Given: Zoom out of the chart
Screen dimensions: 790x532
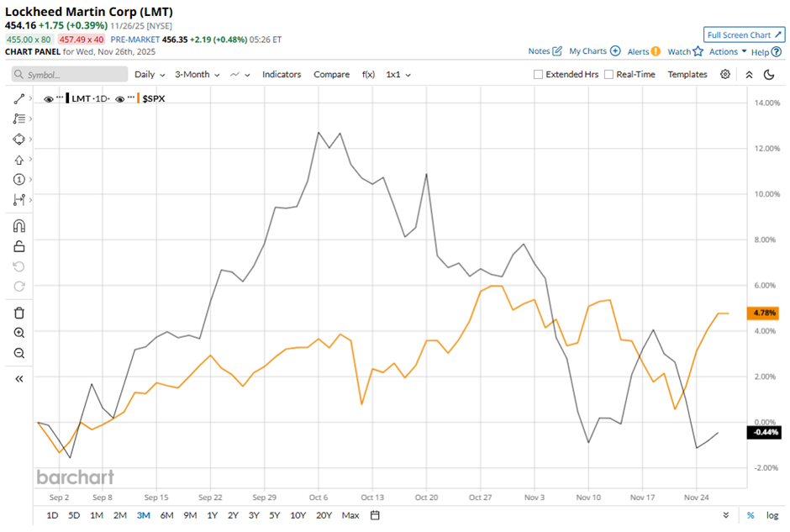Looking at the screenshot, I should (x=19, y=353).
